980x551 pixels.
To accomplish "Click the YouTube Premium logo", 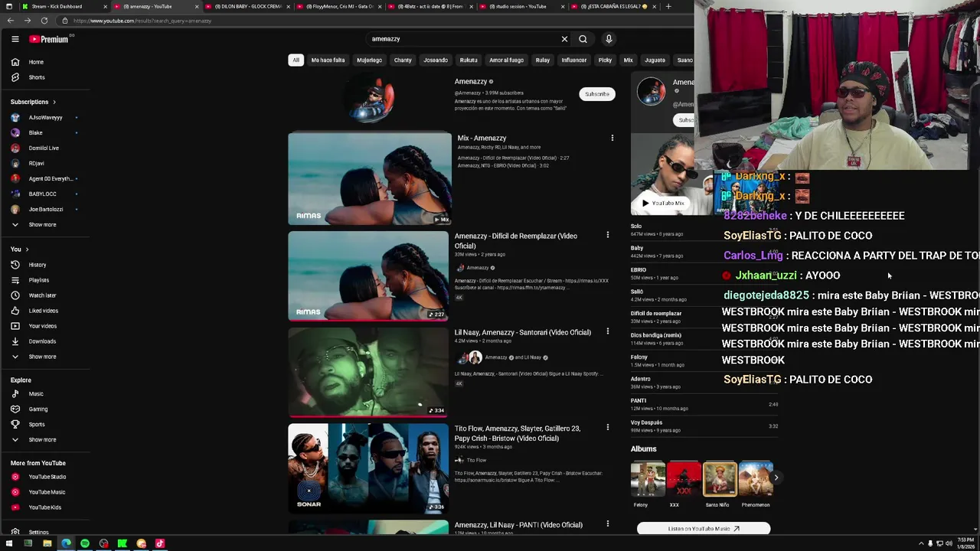I will tap(49, 39).
